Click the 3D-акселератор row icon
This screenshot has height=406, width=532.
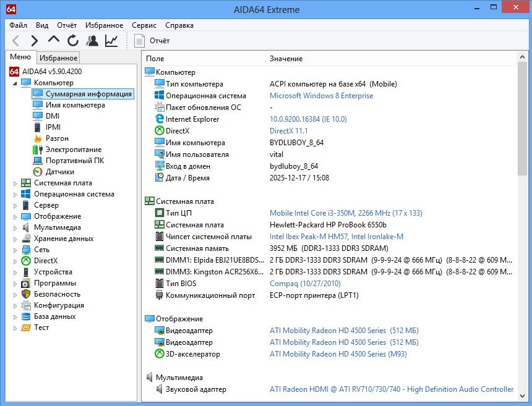[x=160, y=354]
